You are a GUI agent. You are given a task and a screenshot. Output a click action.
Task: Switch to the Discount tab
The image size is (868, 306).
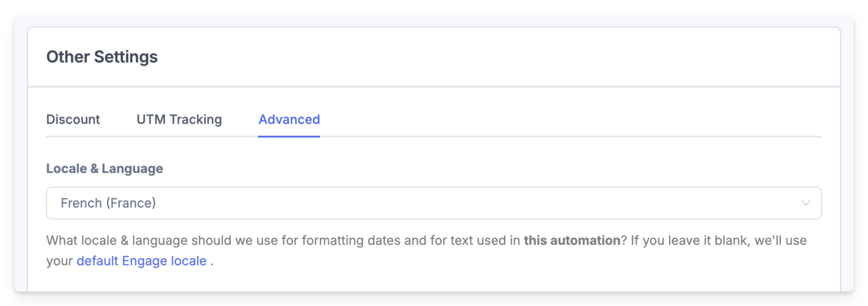coord(73,119)
